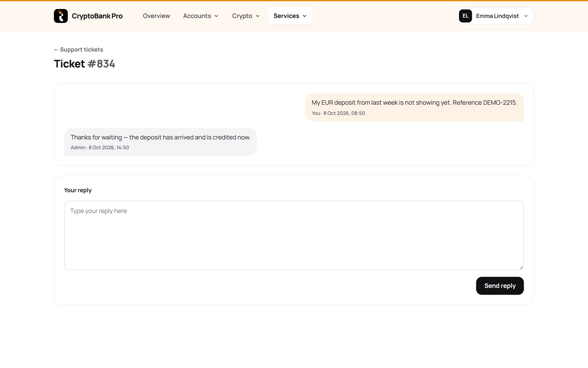
Task: Open the Emma Lindqvist profile menu
Action: [495, 16]
